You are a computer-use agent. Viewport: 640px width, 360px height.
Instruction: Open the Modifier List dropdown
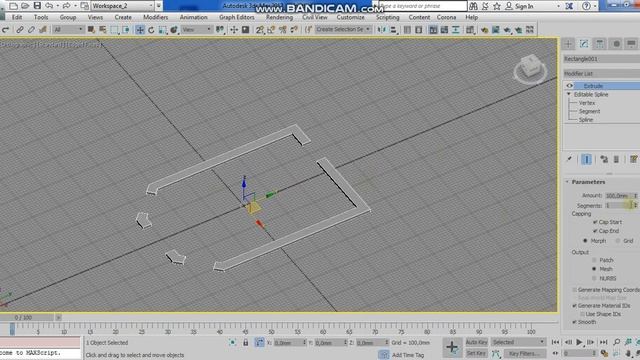(x=602, y=73)
